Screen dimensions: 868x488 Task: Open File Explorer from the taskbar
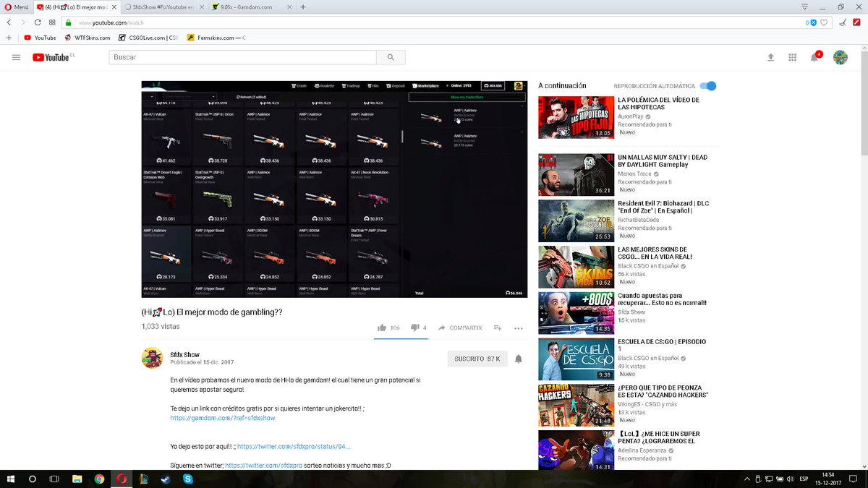tap(77, 479)
